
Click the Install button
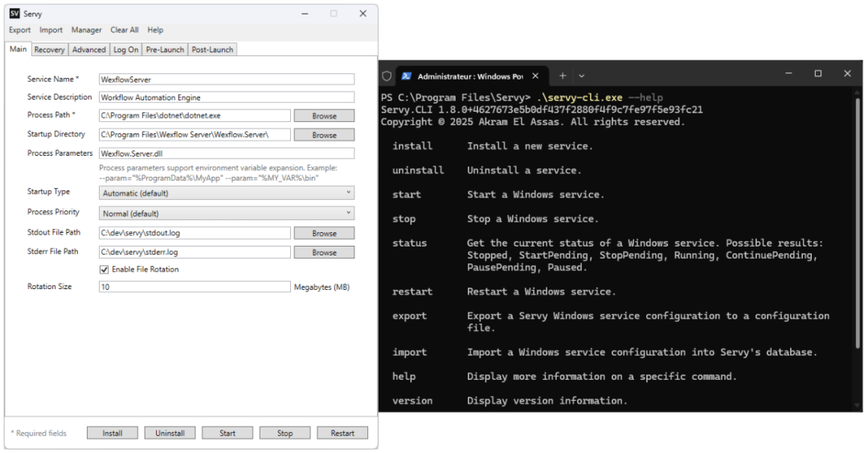(x=113, y=433)
